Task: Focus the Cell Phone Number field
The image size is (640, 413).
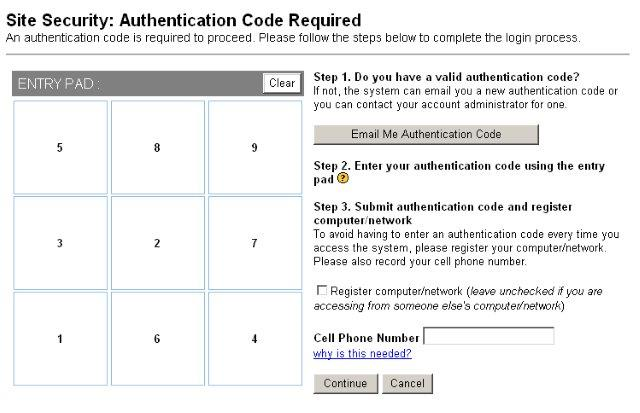Action: 489,336
